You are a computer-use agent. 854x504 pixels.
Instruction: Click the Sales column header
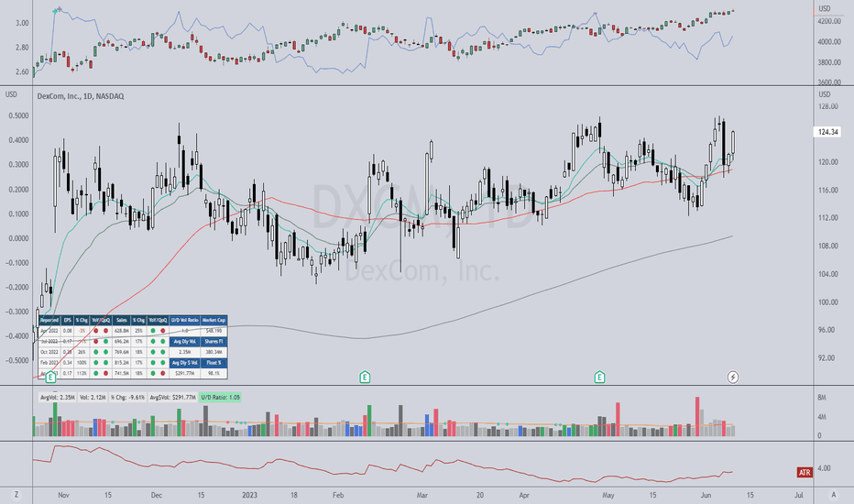[122, 321]
